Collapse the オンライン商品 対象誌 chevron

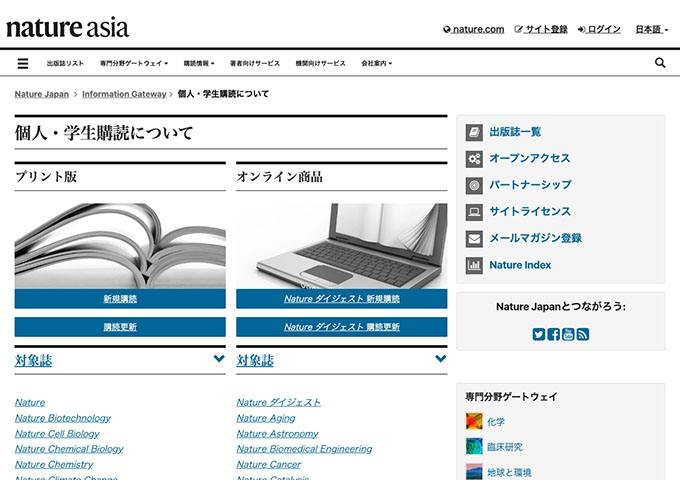tap(441, 359)
